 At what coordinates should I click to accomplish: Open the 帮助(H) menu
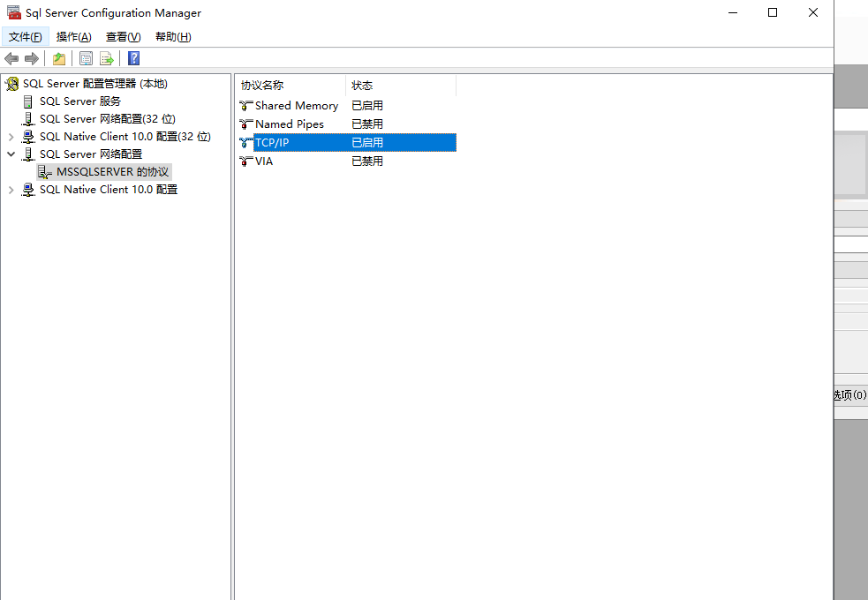click(173, 37)
